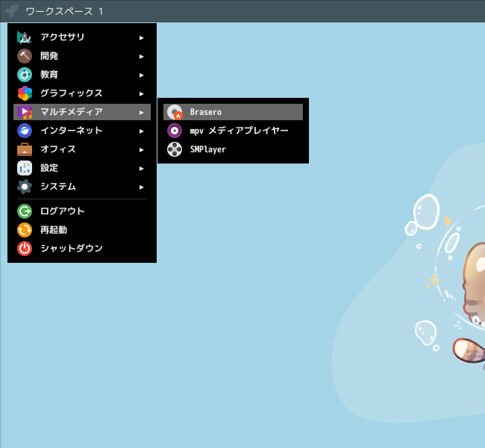The image size is (485, 448).
Task: Launch SMPlayer from the submenu
Action: [233, 149]
